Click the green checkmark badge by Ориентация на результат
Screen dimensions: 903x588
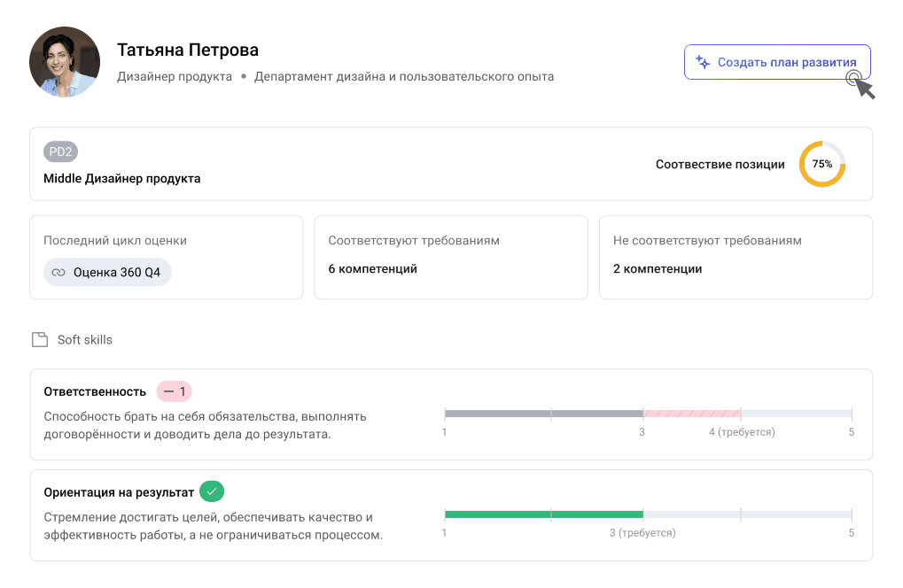(x=212, y=491)
